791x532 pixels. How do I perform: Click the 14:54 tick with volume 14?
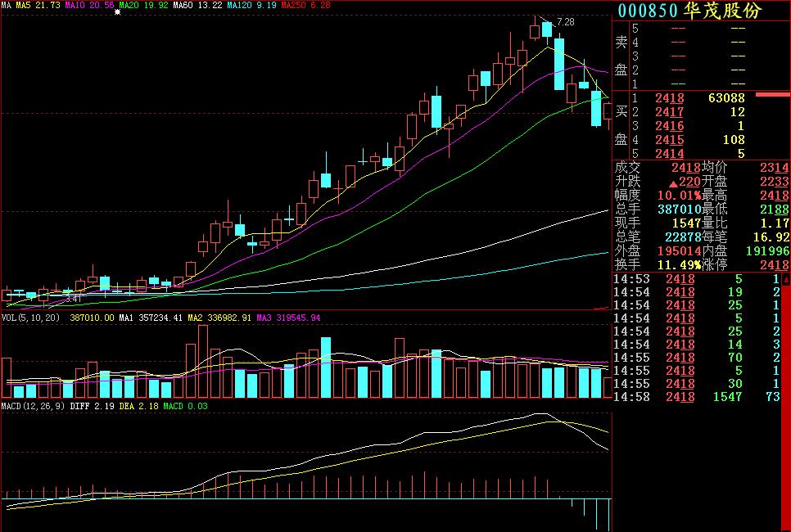[x=697, y=345]
